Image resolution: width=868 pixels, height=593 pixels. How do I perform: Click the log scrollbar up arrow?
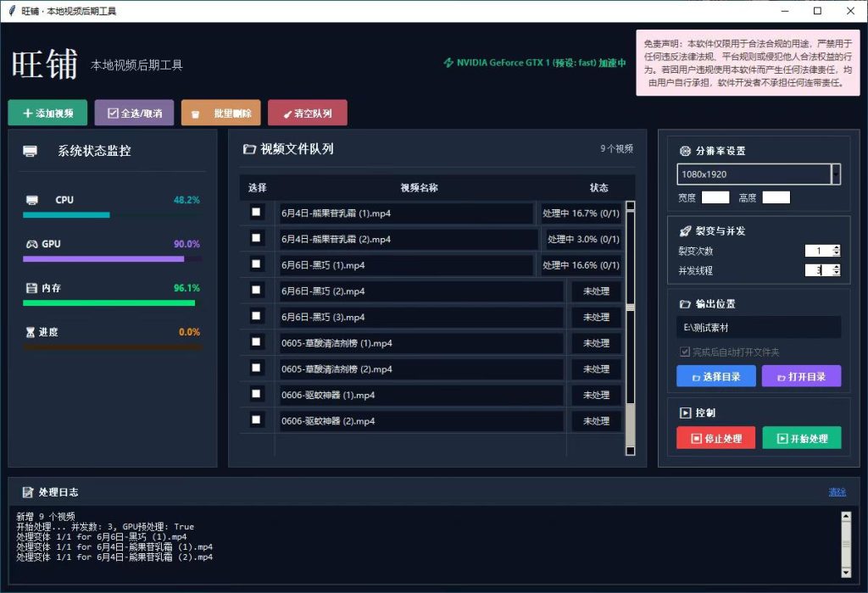[x=846, y=517]
